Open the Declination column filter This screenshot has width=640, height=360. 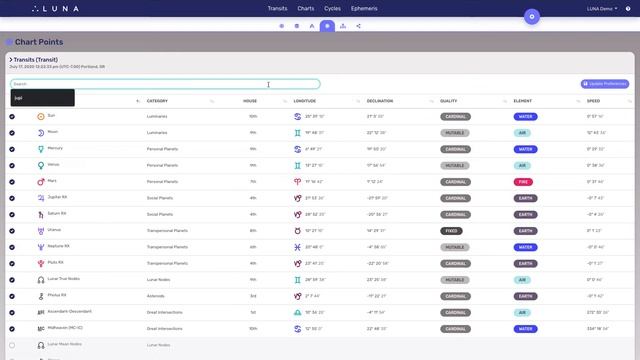point(431,101)
